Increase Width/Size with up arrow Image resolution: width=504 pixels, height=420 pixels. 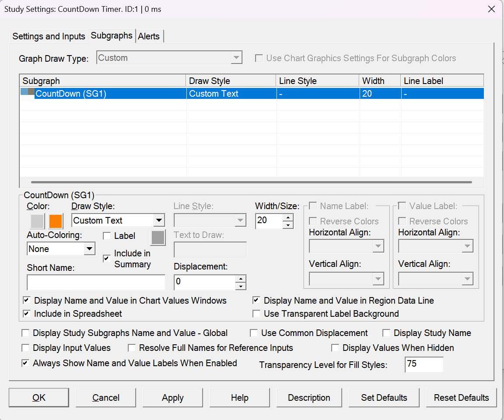pyautogui.click(x=288, y=217)
